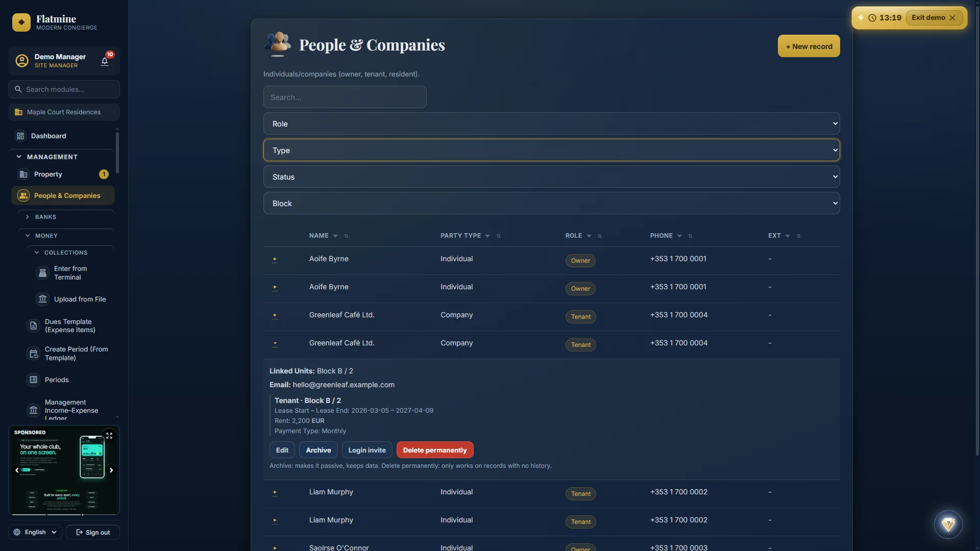Image resolution: width=980 pixels, height=551 pixels.
Task: Open the Block filter dropdown
Action: (551, 204)
